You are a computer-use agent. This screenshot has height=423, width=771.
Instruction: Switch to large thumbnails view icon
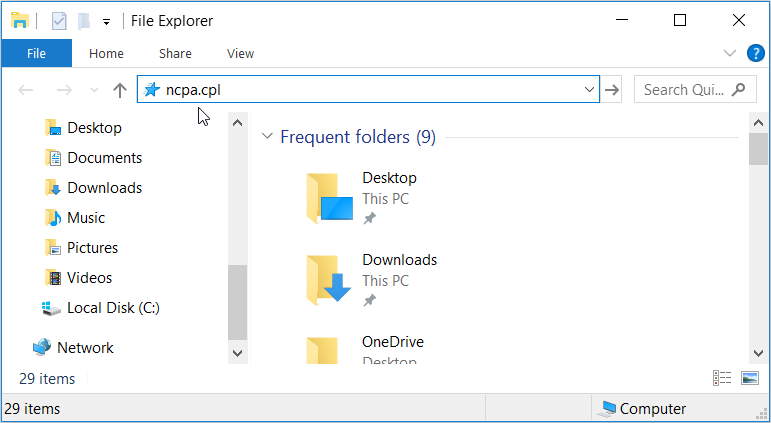pyautogui.click(x=750, y=378)
